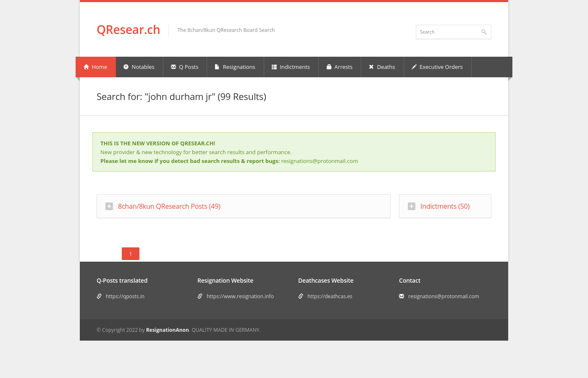The image size is (588, 378).
Task: Click 'Contact' footer heading
Action: (x=410, y=281)
